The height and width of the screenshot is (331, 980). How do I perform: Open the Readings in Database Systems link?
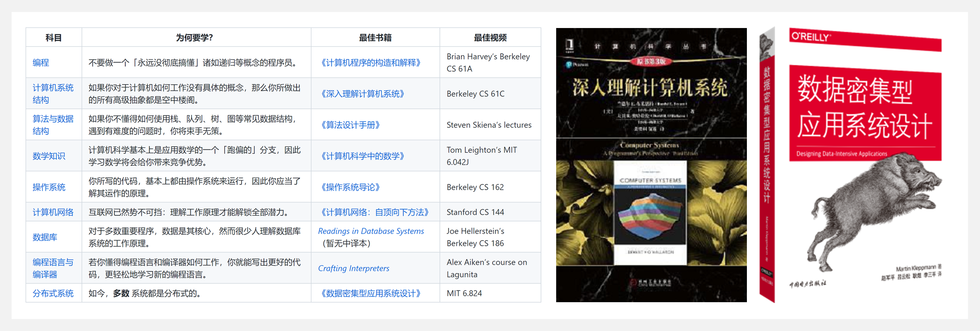click(x=371, y=231)
